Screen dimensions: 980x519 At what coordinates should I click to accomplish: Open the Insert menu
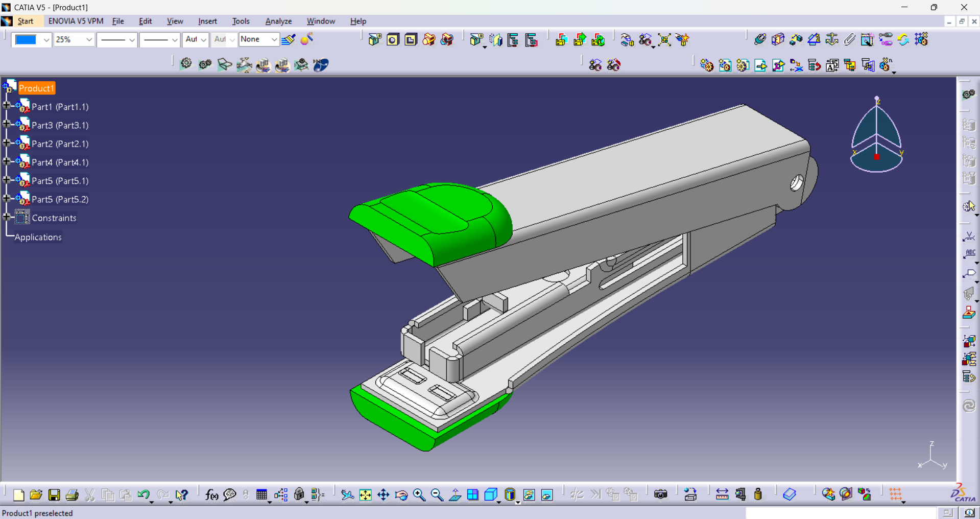point(207,21)
